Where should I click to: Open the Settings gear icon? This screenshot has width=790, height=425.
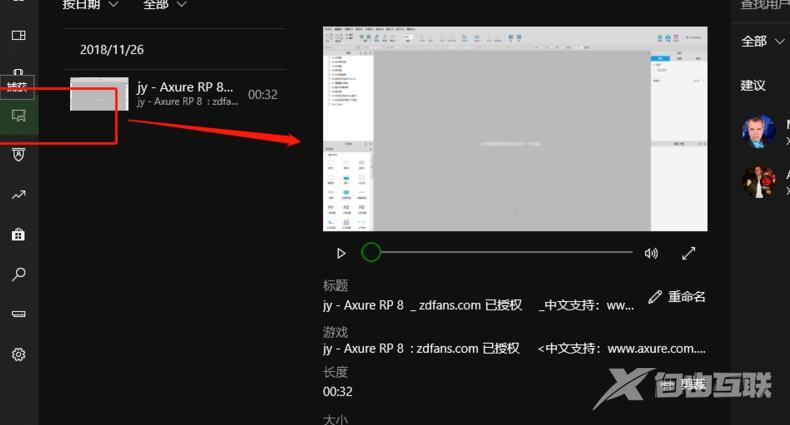(x=19, y=354)
